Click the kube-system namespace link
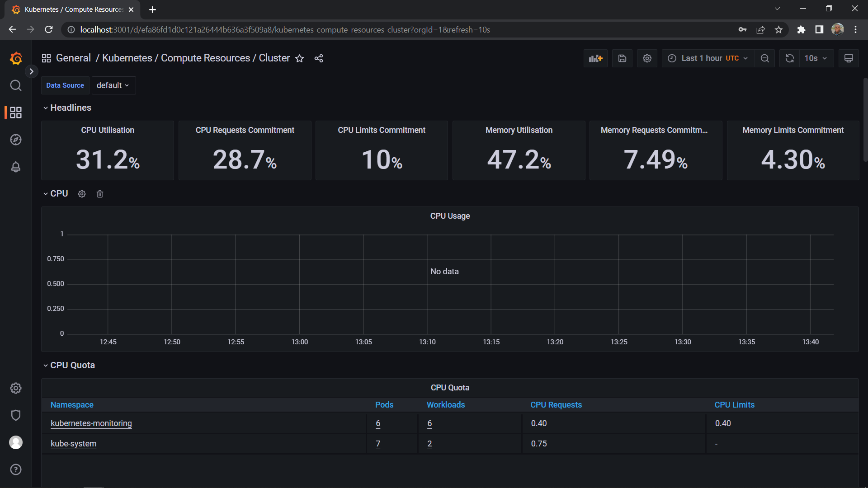 [x=73, y=443]
